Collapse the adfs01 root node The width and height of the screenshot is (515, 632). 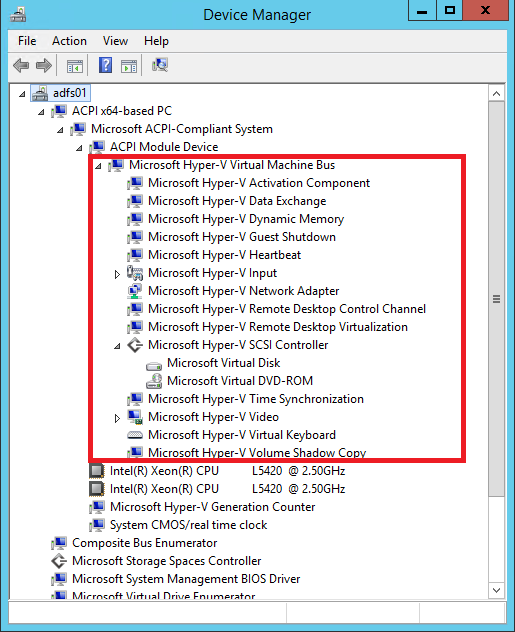(x=22, y=94)
